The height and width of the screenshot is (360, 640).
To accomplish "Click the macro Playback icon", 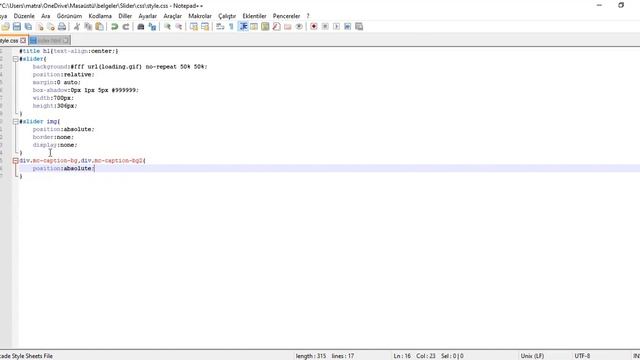I will tap(336, 27).
